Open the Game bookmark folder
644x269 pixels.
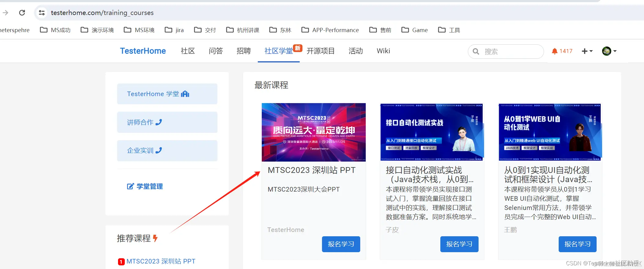click(414, 30)
